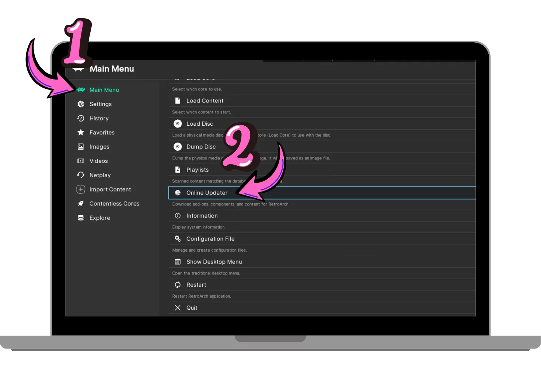Screen dimensions: 541x392
Task: Open the Playlists entry
Action: coord(322,169)
